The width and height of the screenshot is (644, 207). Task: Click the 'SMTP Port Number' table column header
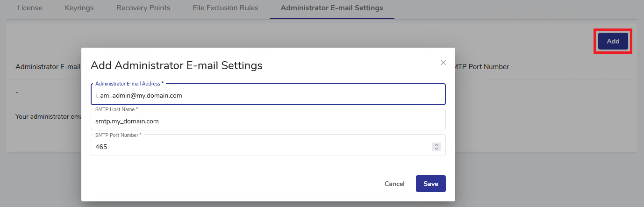(x=481, y=67)
